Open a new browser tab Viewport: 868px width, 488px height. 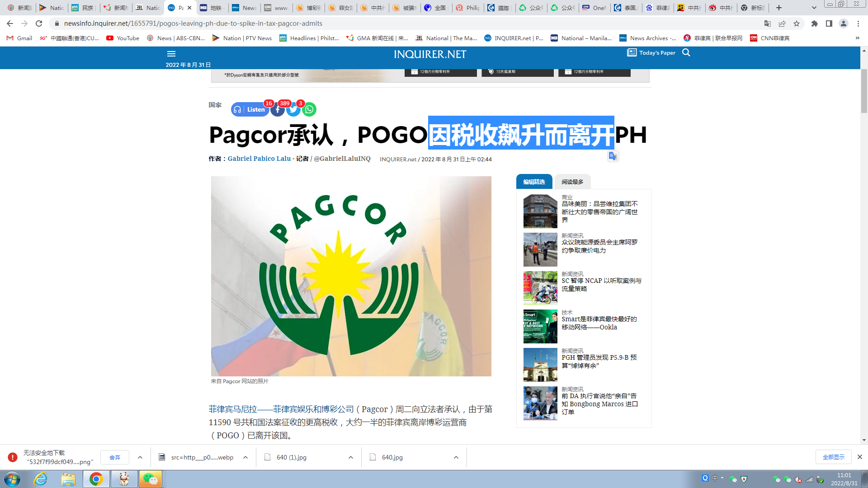coord(779,8)
